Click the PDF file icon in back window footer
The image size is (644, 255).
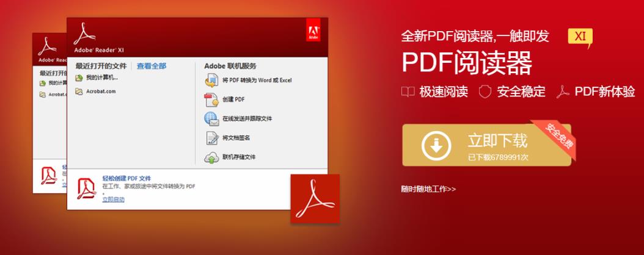point(48,176)
